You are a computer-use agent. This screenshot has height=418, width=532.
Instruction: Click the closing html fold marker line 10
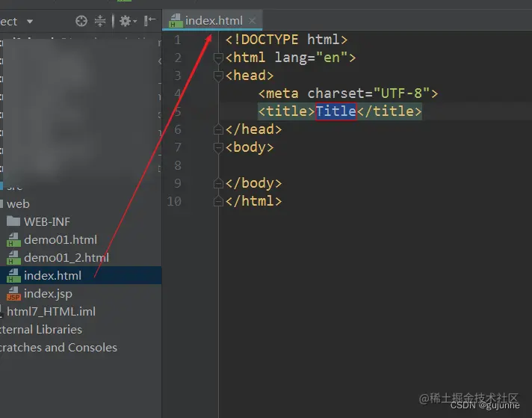coord(218,201)
